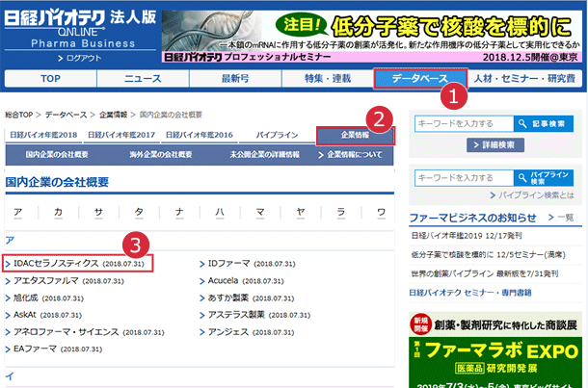The image size is (588, 388).
Task: Open パイプライン検索とは link
Action: tap(532, 195)
